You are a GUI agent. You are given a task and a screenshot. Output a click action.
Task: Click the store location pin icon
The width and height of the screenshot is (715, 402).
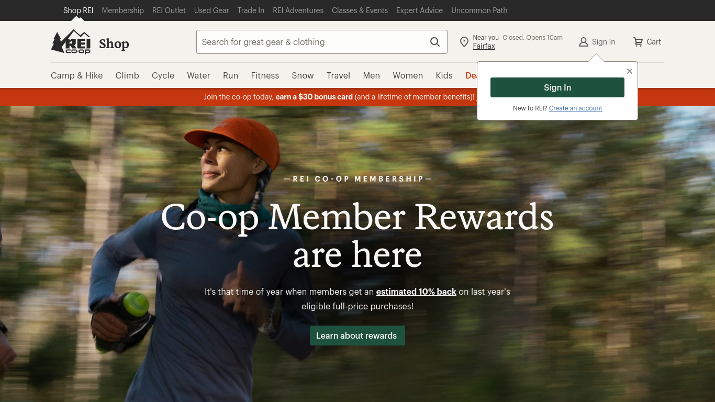click(464, 42)
